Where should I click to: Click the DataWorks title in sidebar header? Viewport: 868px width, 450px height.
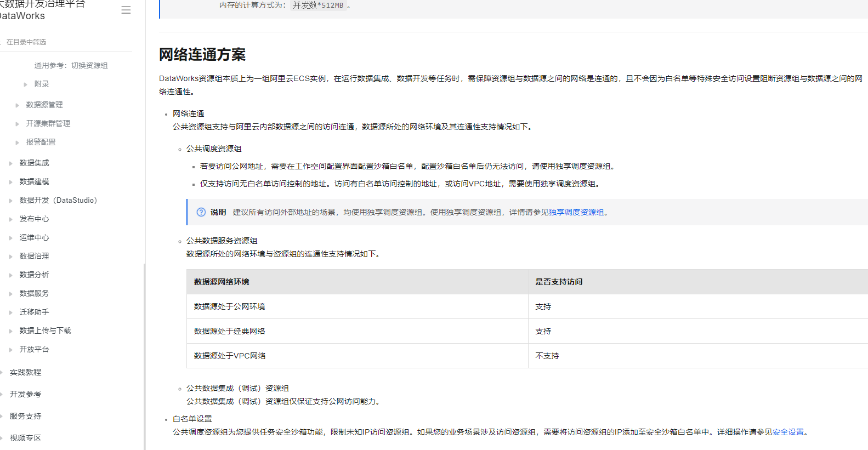coord(22,16)
